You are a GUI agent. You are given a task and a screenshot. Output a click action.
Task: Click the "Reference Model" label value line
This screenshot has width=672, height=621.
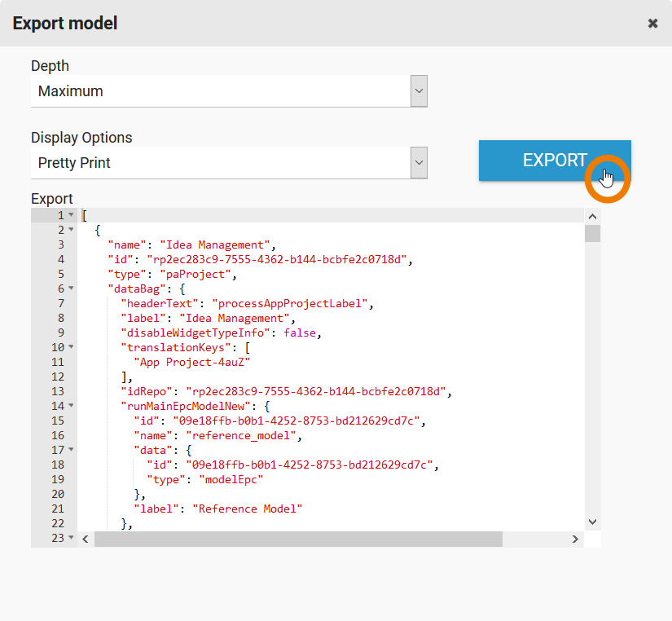(x=247, y=509)
